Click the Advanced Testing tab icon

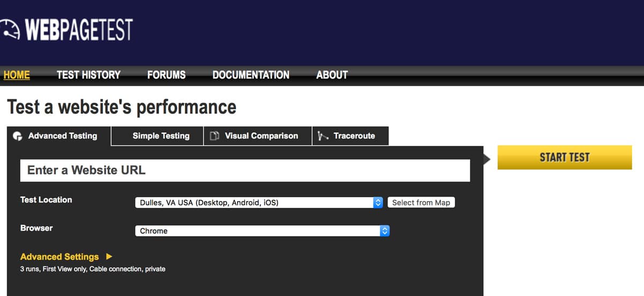(x=18, y=136)
